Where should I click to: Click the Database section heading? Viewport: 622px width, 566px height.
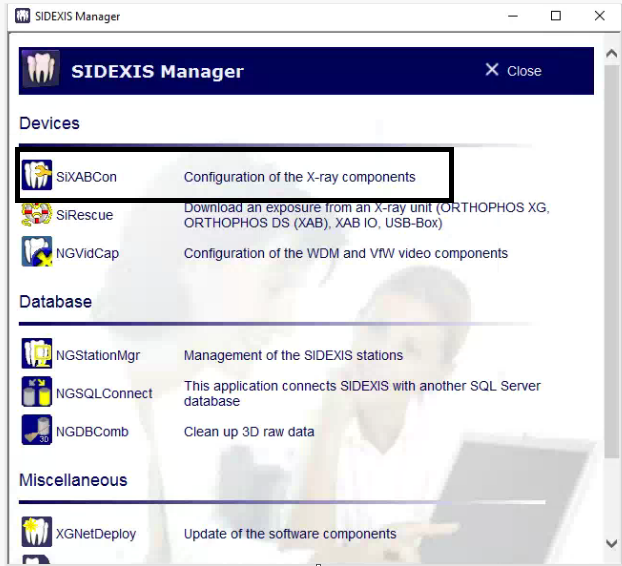tap(56, 302)
